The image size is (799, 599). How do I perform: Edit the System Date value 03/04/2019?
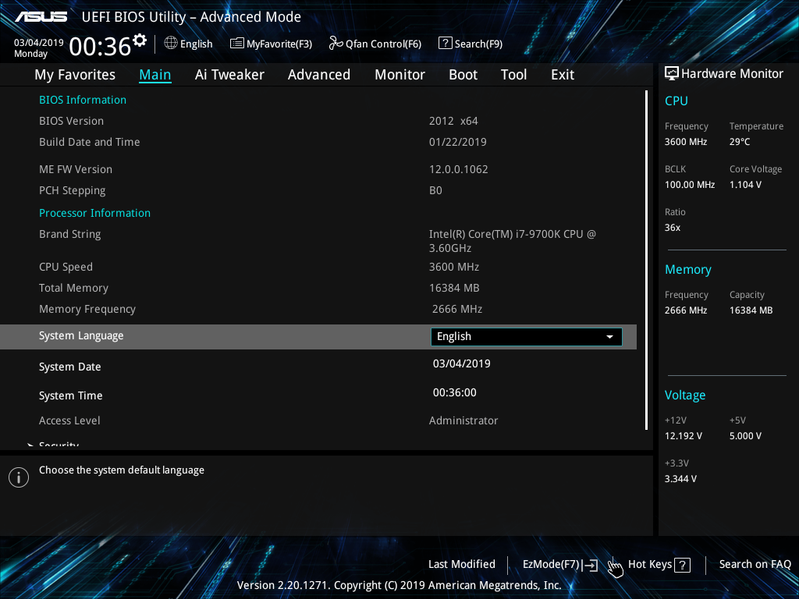point(462,364)
